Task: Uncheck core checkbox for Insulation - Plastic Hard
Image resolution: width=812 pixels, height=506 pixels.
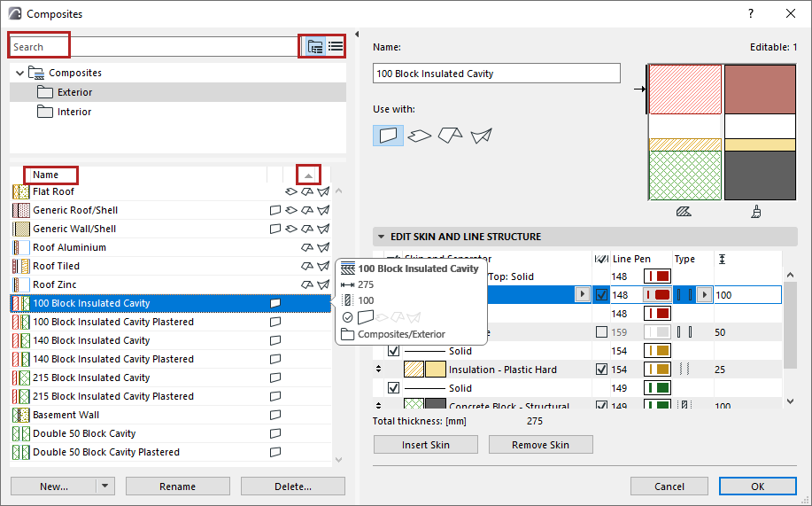Action: (601, 370)
